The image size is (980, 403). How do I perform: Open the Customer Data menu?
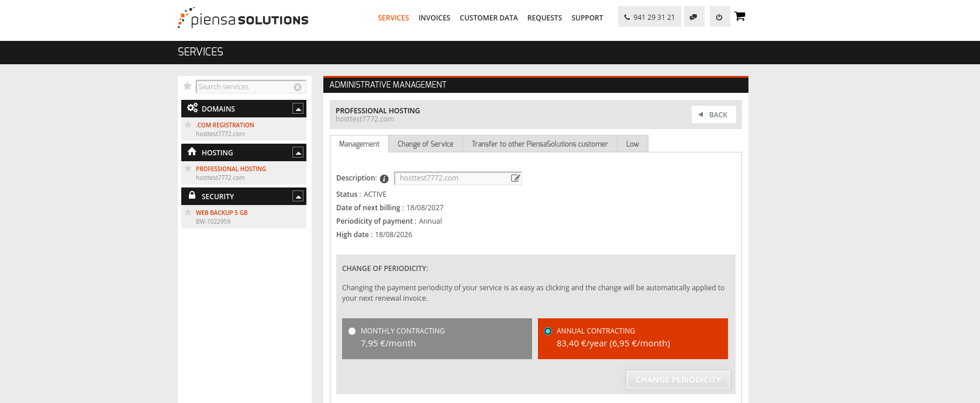coord(489,18)
